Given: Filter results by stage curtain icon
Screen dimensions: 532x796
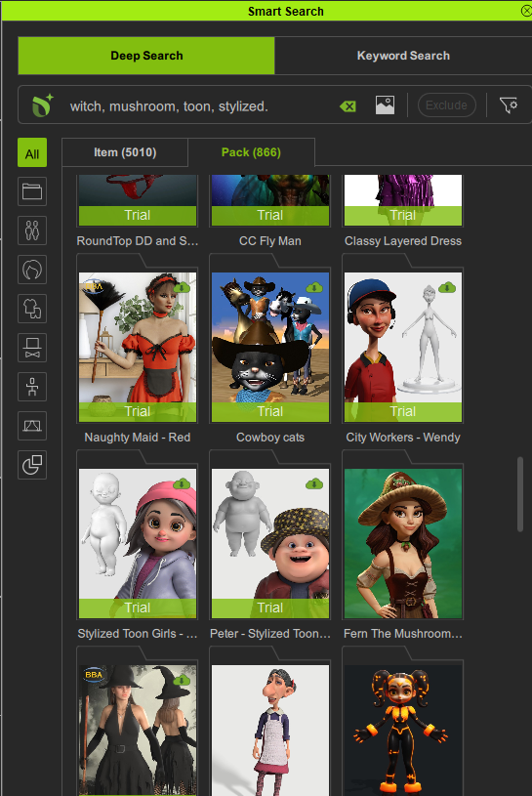Looking at the screenshot, I should click(32, 426).
